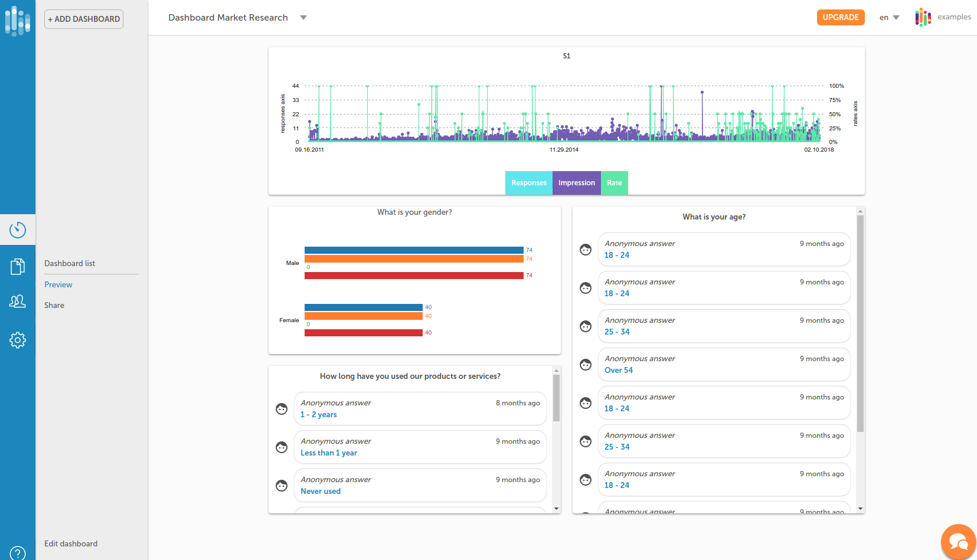Expand the Dashboard Market Research dropdown
Image resolution: width=977 pixels, height=560 pixels.
[x=303, y=18]
